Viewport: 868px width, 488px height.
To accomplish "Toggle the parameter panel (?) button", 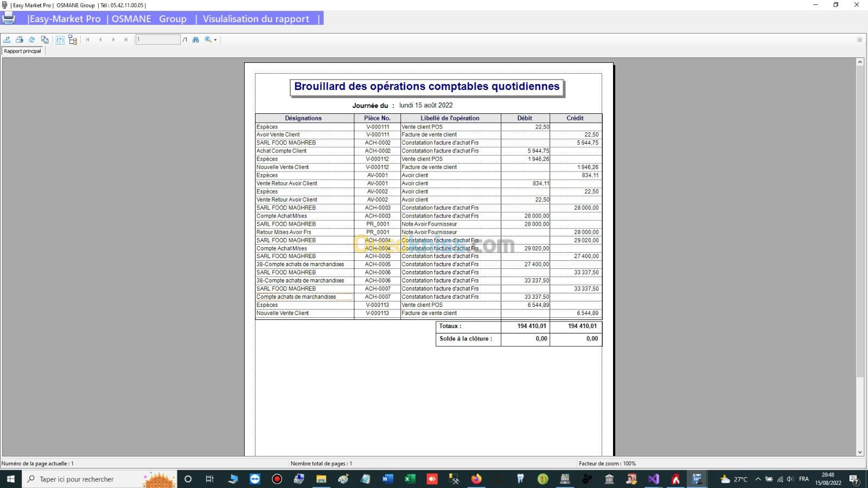I will coord(60,40).
